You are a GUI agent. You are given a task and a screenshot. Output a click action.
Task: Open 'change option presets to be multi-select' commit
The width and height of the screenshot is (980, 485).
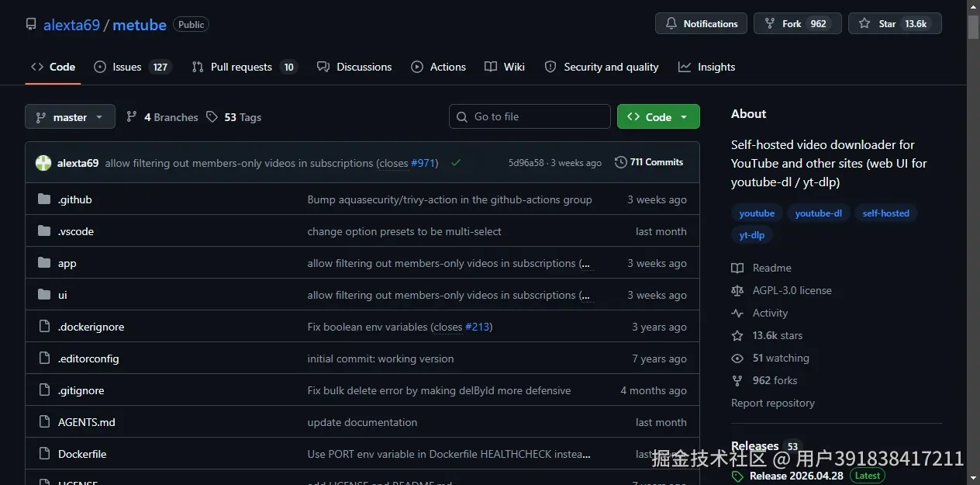point(405,231)
